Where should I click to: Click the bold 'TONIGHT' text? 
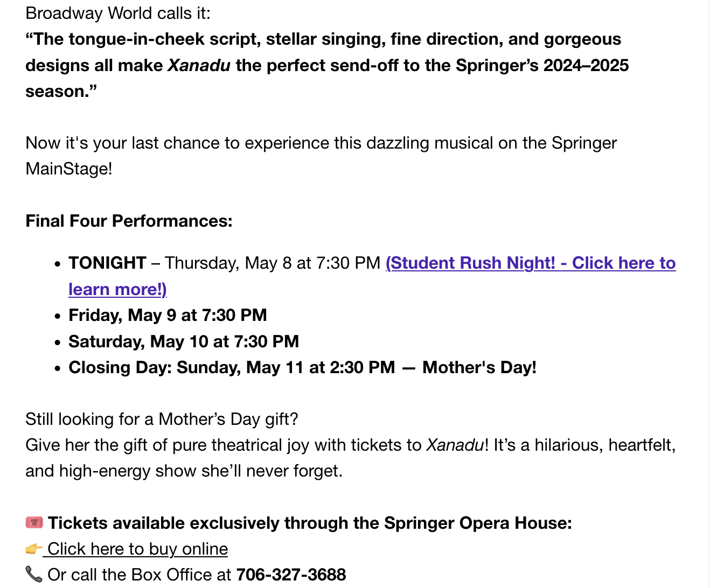(x=107, y=263)
